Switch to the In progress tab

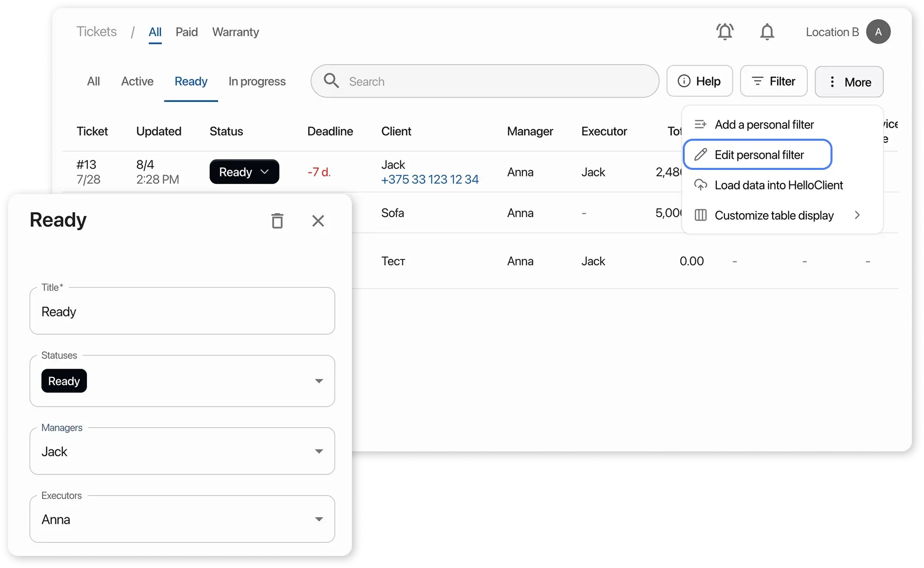point(256,81)
